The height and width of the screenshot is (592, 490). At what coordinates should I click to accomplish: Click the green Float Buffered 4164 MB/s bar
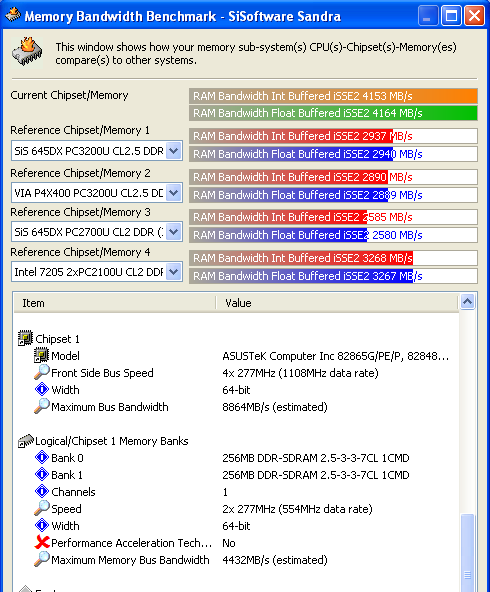(x=333, y=113)
